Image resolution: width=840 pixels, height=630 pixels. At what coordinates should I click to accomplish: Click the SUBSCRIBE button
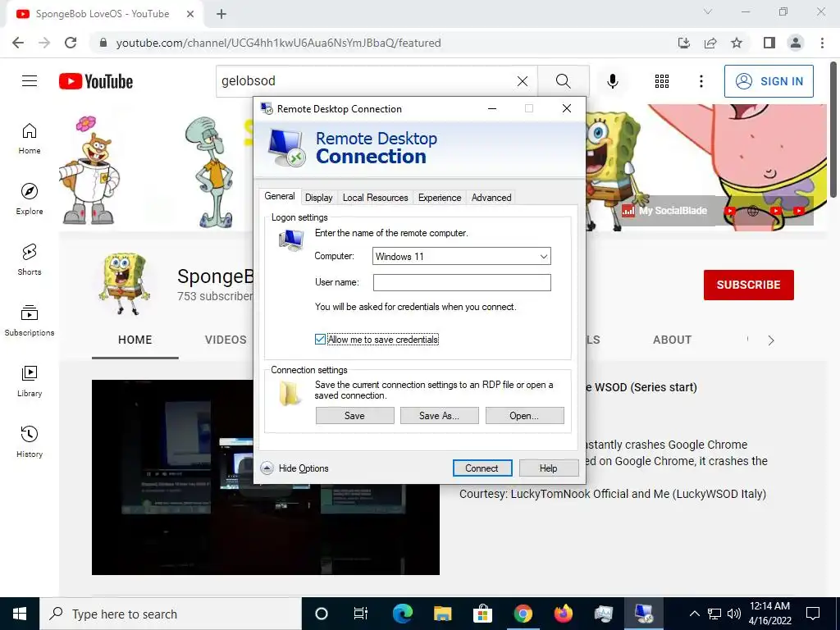[x=748, y=285]
